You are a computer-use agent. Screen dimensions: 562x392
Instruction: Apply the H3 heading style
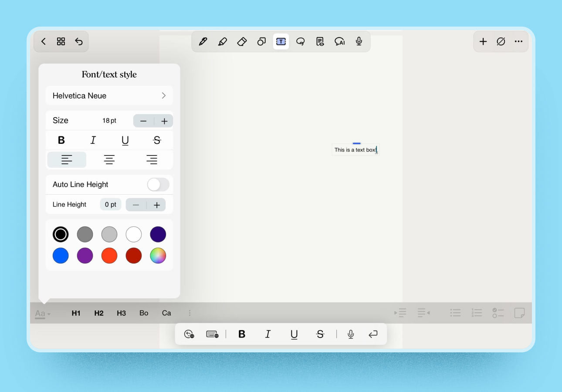(121, 313)
